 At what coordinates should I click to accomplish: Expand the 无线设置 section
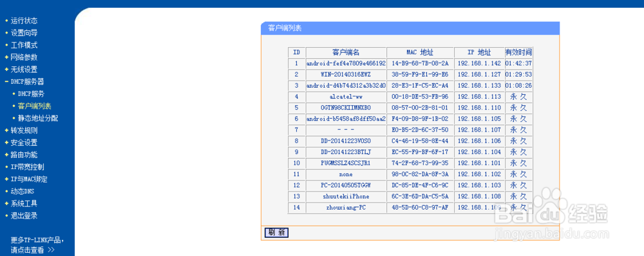click(24, 70)
